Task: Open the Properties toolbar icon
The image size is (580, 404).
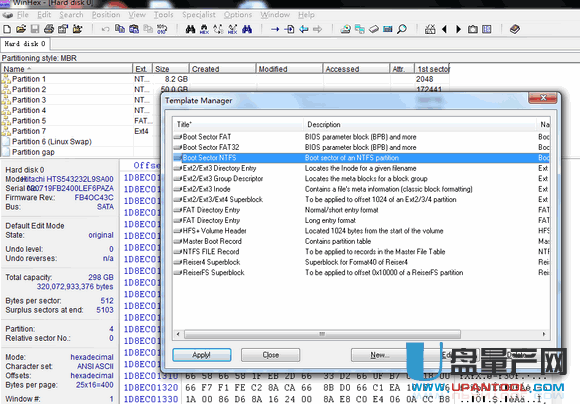Action: (63, 29)
